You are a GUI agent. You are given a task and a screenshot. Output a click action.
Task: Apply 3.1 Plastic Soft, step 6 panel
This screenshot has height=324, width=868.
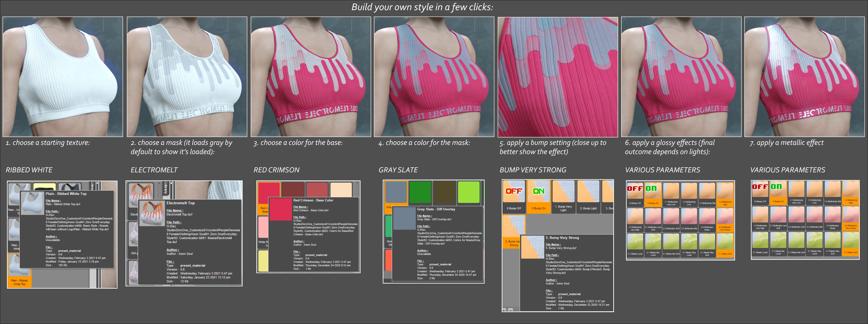pyautogui.click(x=725, y=245)
